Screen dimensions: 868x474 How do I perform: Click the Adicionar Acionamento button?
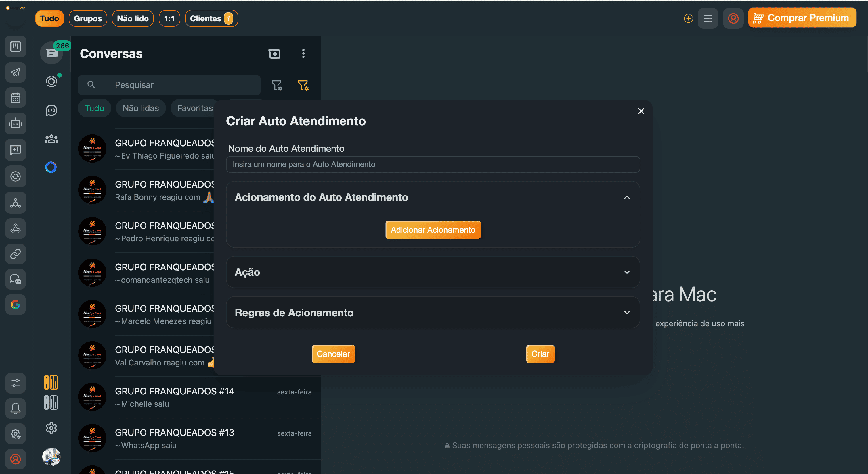(x=433, y=230)
